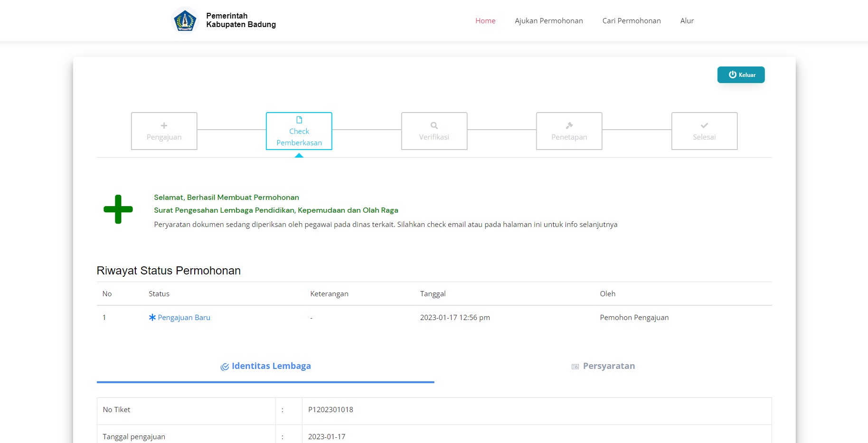This screenshot has height=443, width=868.
Task: Click the Pengajuan Baru status link
Action: point(184,318)
